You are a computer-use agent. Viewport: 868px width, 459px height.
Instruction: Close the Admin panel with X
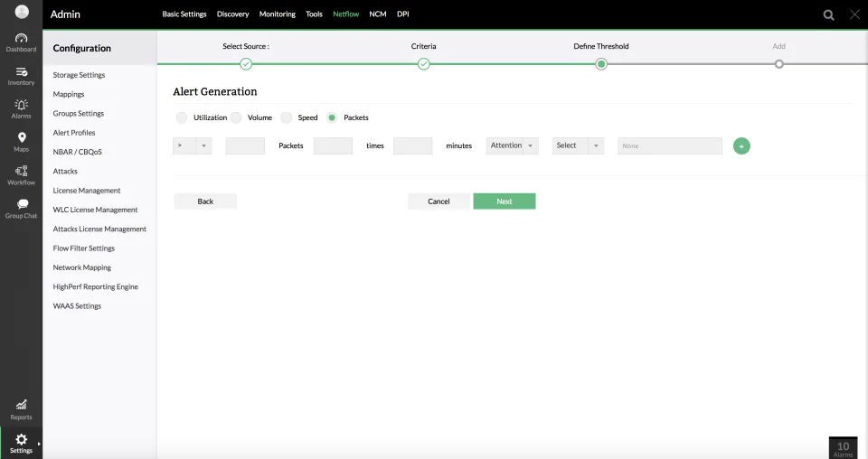coord(854,14)
